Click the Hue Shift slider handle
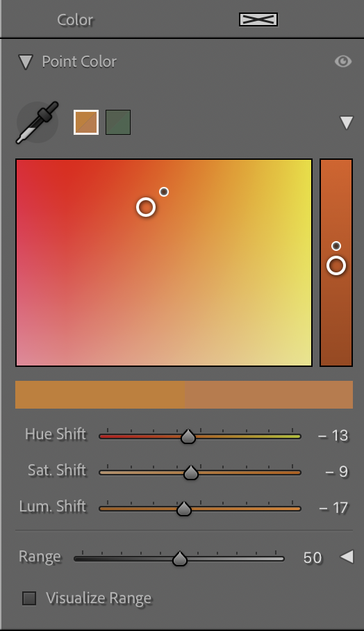Image resolution: width=364 pixels, height=631 pixels. pyautogui.click(x=188, y=436)
